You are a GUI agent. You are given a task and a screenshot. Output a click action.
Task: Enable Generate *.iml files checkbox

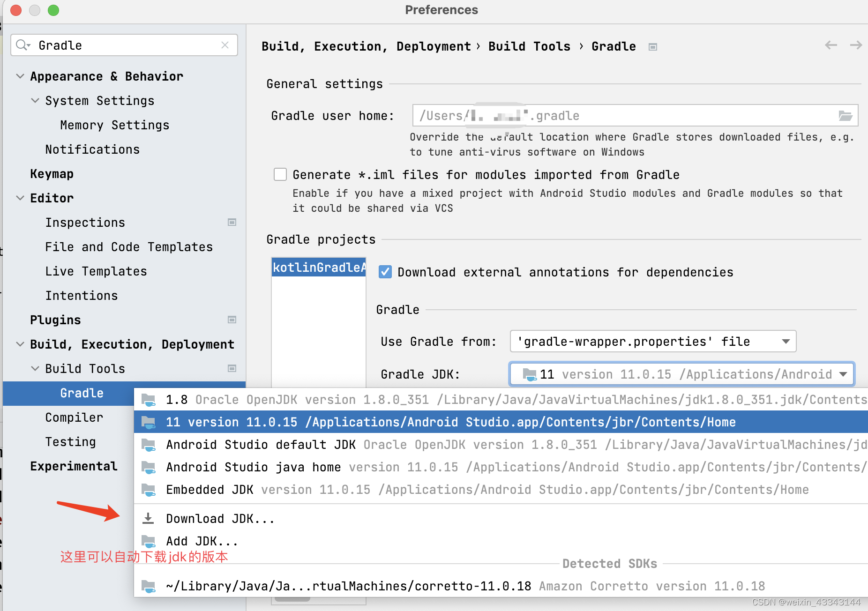pyautogui.click(x=280, y=174)
